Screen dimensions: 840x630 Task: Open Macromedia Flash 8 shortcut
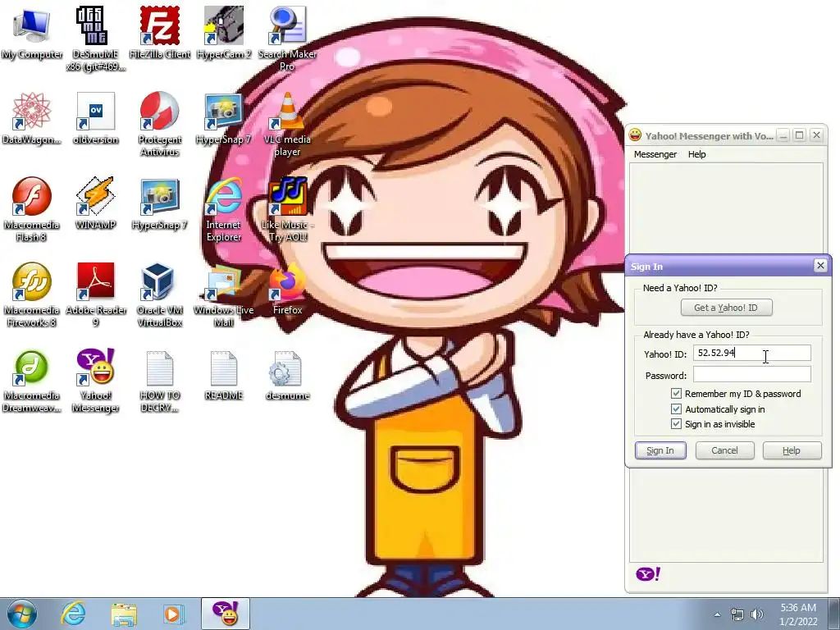(x=31, y=210)
